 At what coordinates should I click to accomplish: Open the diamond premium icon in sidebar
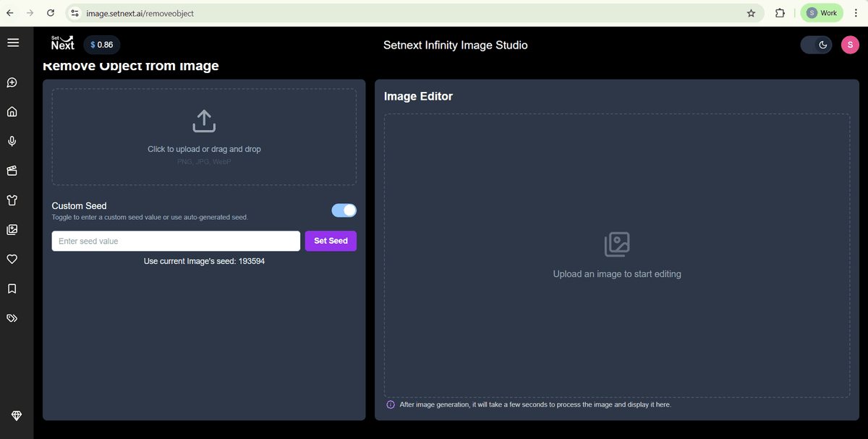pos(17,416)
